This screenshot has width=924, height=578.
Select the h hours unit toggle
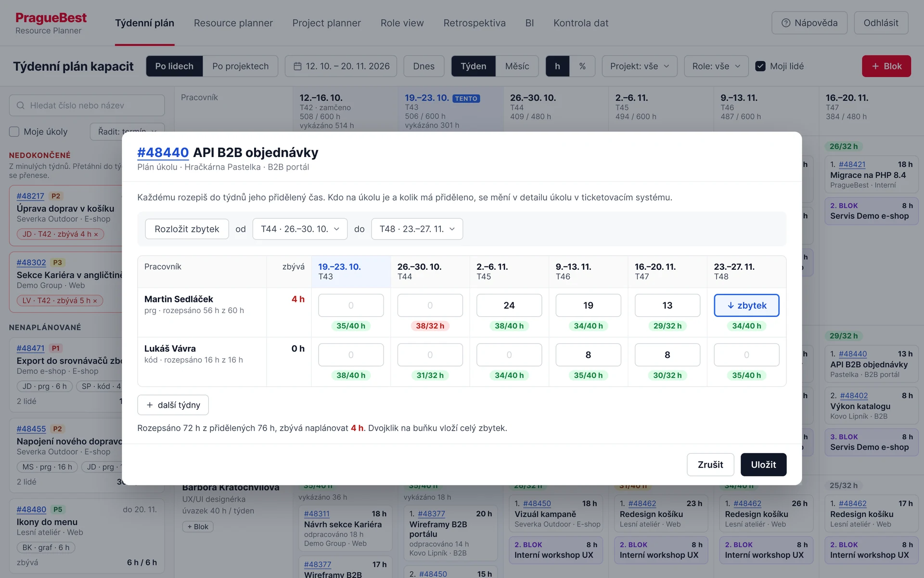tap(557, 66)
